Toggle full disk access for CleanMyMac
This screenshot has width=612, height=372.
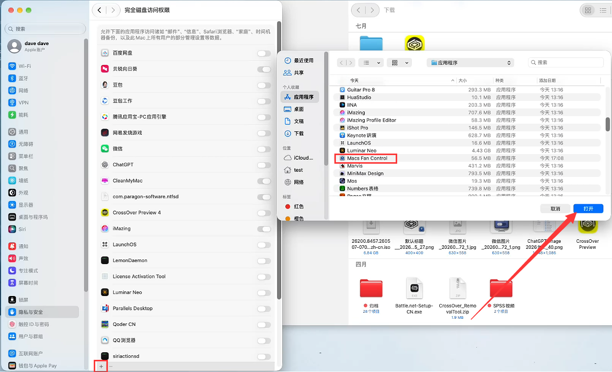pyautogui.click(x=264, y=181)
